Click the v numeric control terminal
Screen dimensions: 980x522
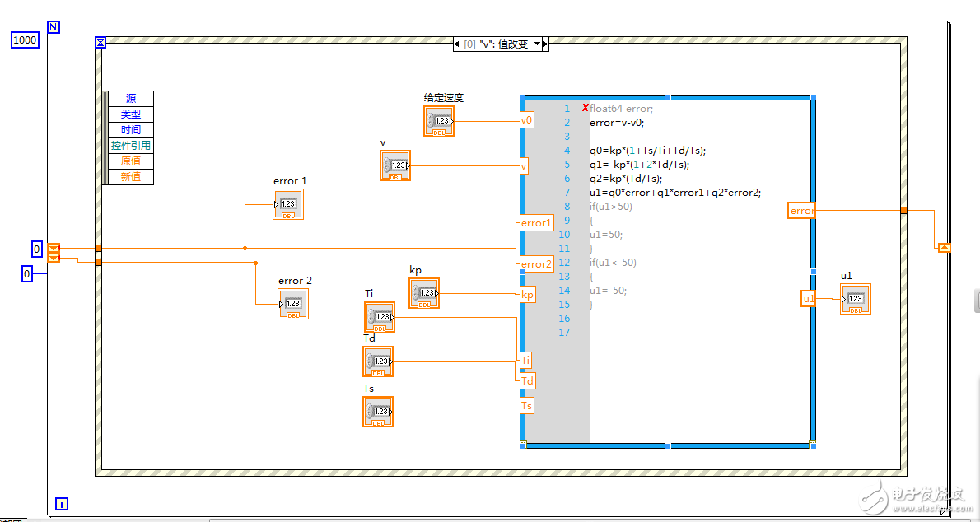(395, 165)
